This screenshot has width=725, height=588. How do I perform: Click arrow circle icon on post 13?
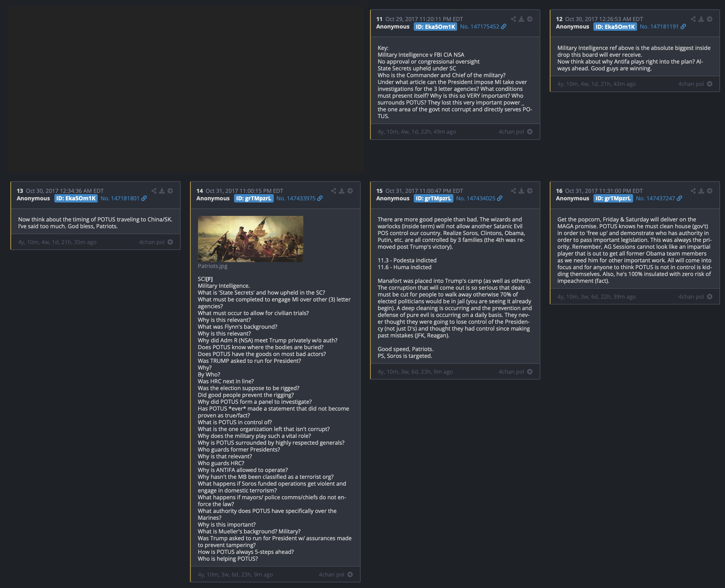coord(170,191)
